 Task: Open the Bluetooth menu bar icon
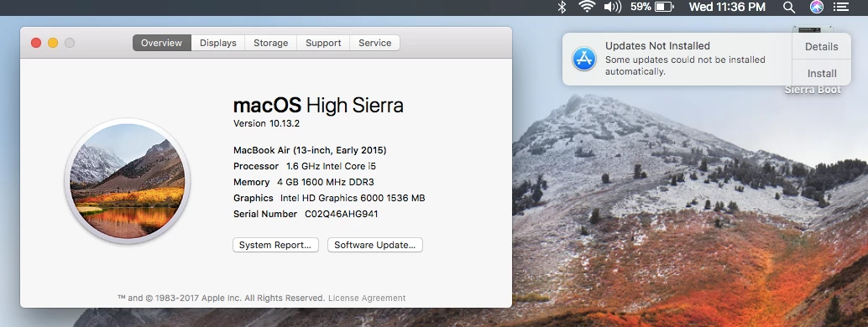tap(562, 8)
